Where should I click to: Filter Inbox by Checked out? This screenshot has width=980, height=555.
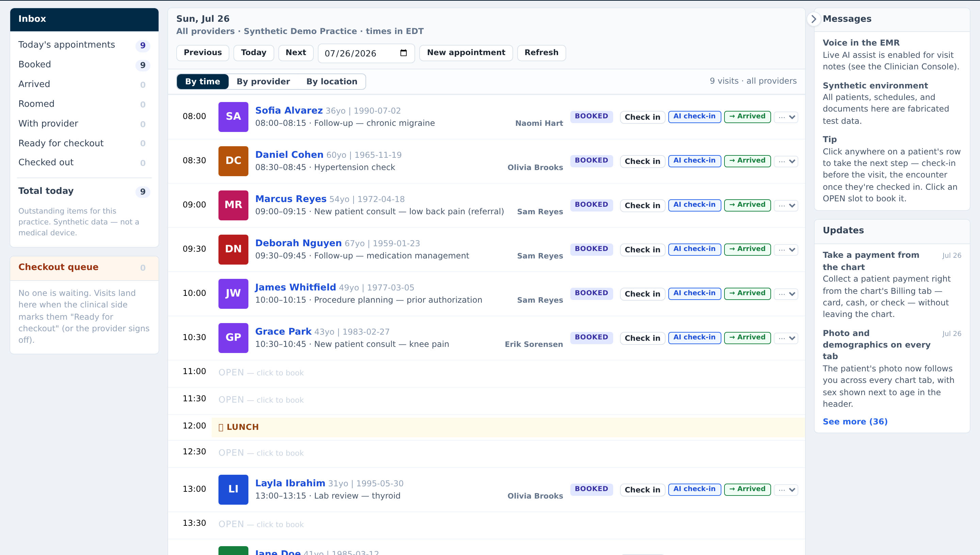pyautogui.click(x=84, y=163)
